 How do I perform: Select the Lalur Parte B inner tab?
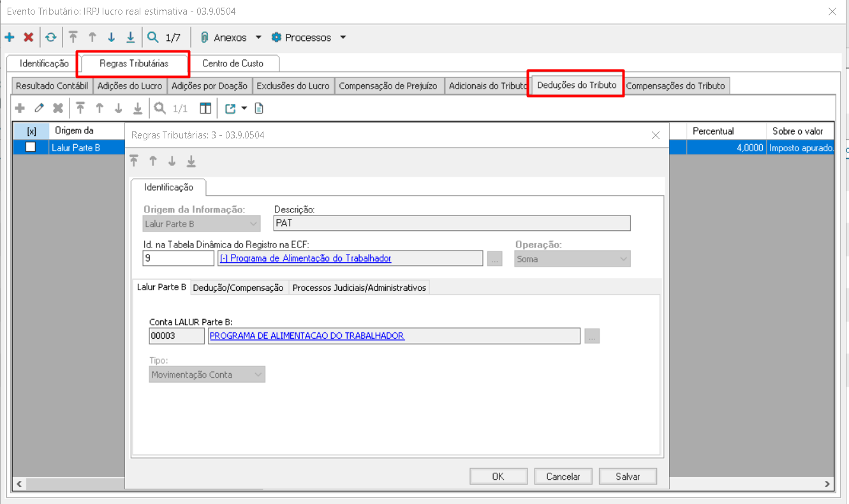[162, 287]
